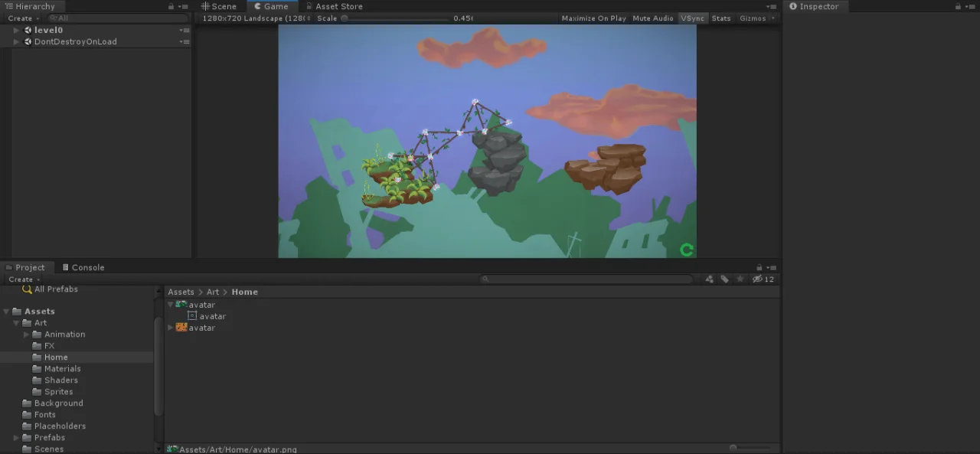Open level0 scene context menu icon
Viewport: 980px width, 454px height.
pos(185,31)
